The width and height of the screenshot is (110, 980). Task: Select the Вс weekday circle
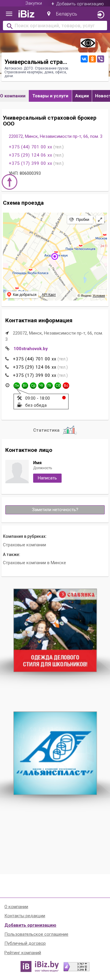tap(66, 385)
